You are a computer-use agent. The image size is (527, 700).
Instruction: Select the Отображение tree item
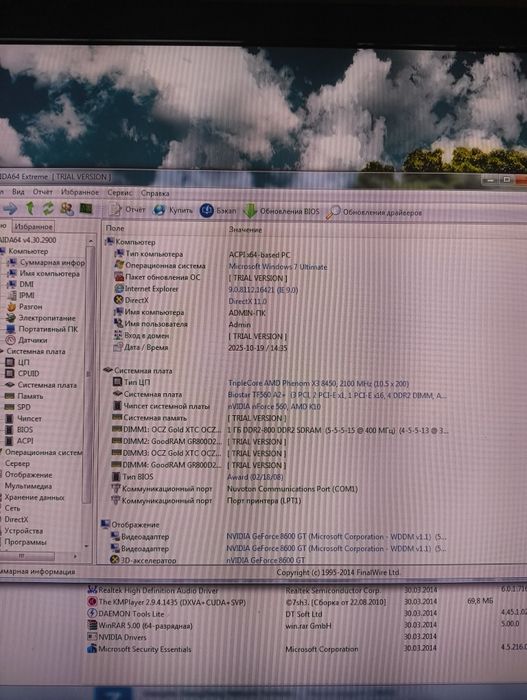click(28, 475)
